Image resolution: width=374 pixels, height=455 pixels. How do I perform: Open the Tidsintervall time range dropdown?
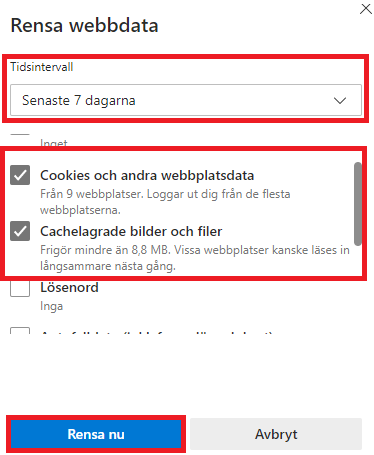(x=186, y=100)
